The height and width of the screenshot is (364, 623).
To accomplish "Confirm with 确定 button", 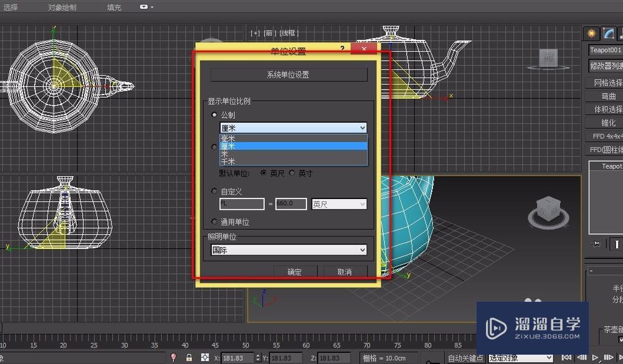I will click(x=295, y=272).
